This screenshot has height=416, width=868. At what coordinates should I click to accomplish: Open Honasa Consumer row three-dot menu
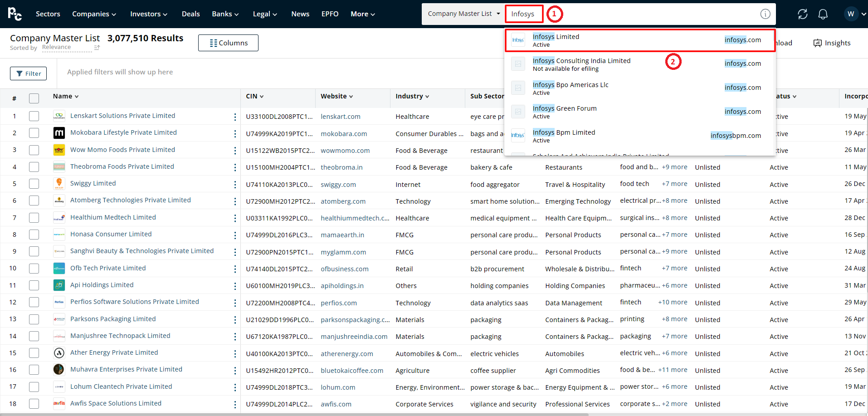(x=235, y=235)
